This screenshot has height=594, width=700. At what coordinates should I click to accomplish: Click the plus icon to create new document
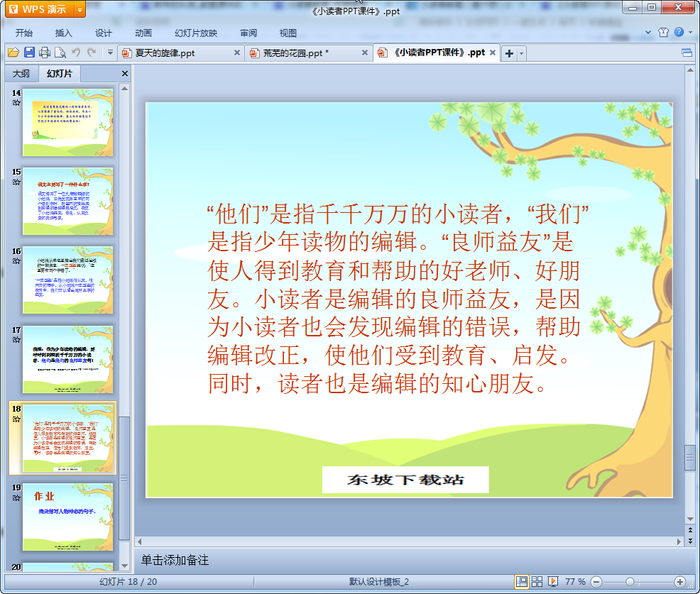(509, 53)
